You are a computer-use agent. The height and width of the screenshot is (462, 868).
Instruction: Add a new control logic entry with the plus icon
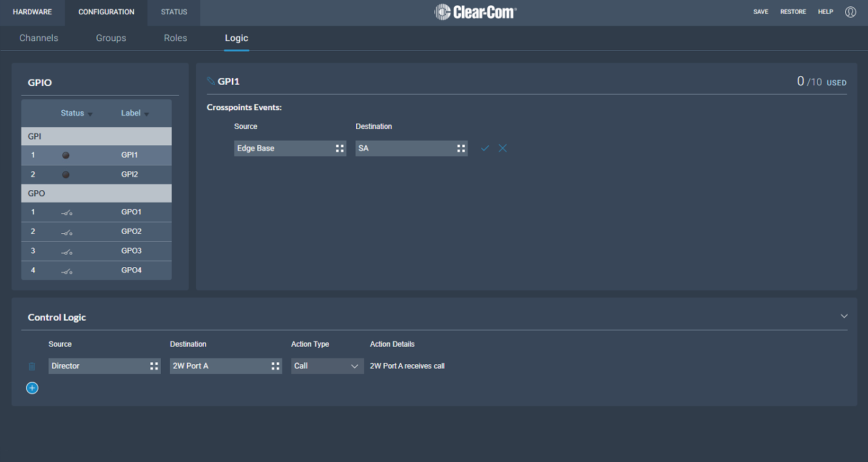(32, 388)
